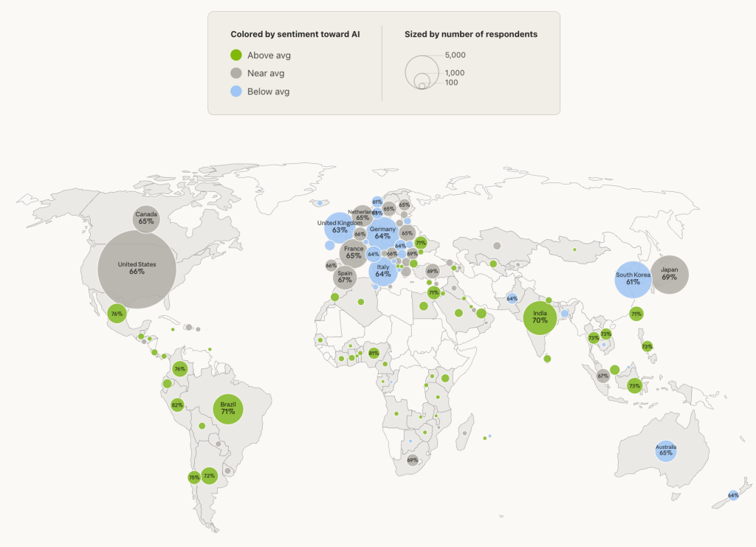Screen dimensions: 756x547
Task: Click the South Korea 61% bubble
Action: [633, 279]
